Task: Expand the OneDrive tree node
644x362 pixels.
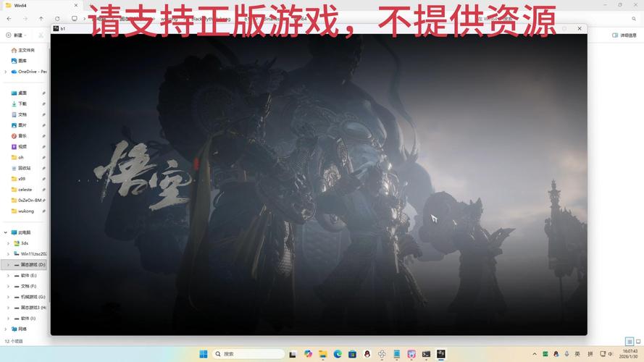Action: [x=5, y=72]
